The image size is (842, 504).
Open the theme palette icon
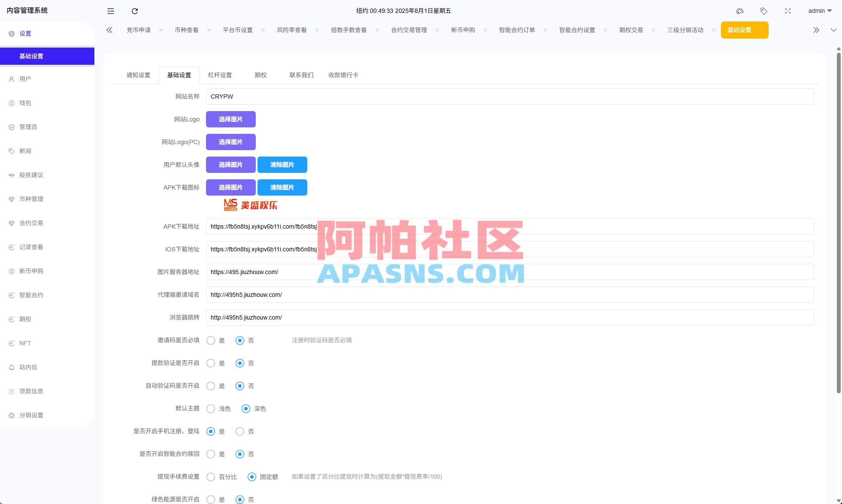pos(740,11)
